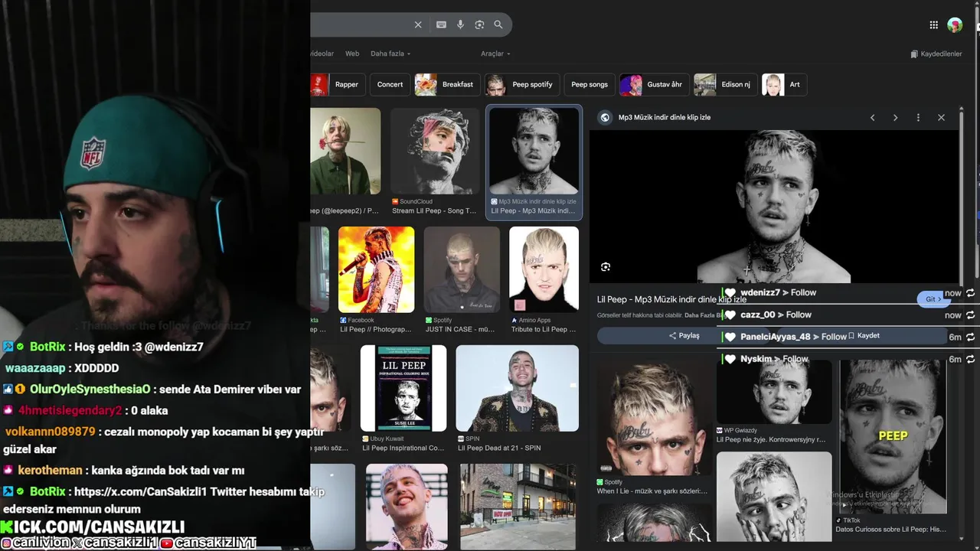This screenshot has height=551, width=980.
Task: Open the Daha fazla dropdown
Action: (x=390, y=54)
